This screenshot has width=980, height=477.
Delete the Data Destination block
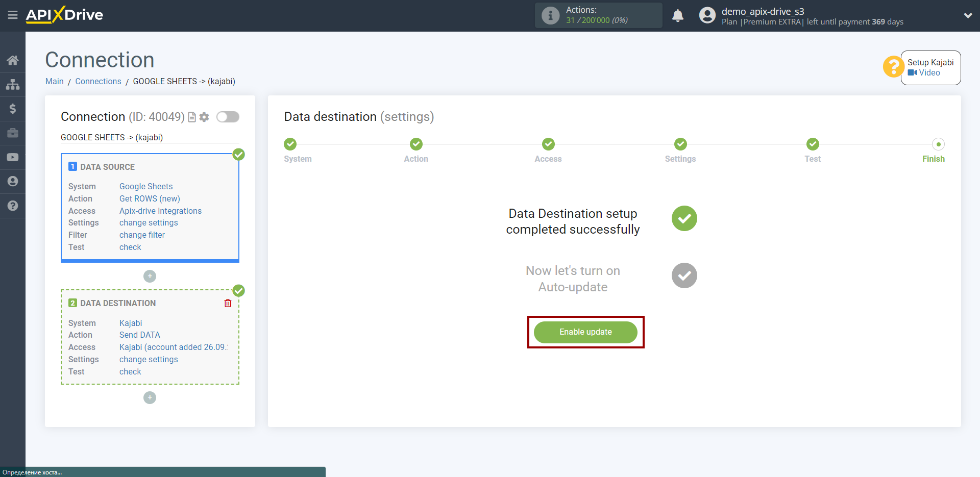pyautogui.click(x=228, y=303)
